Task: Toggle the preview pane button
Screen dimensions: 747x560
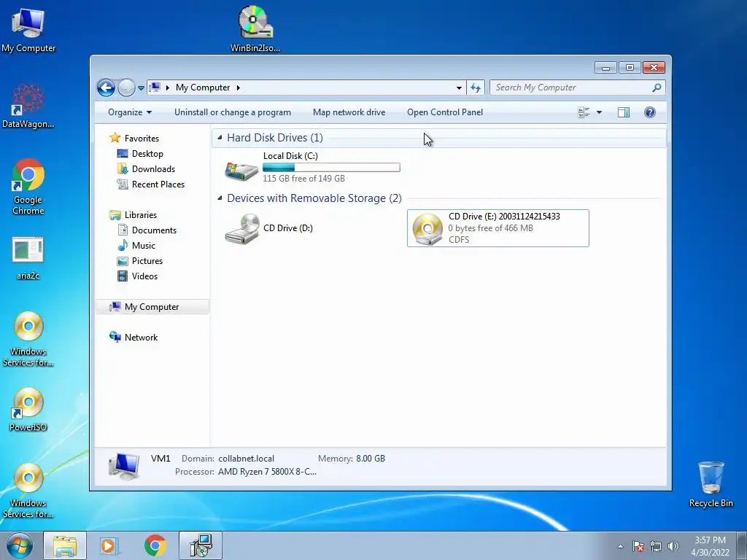Action: point(624,112)
